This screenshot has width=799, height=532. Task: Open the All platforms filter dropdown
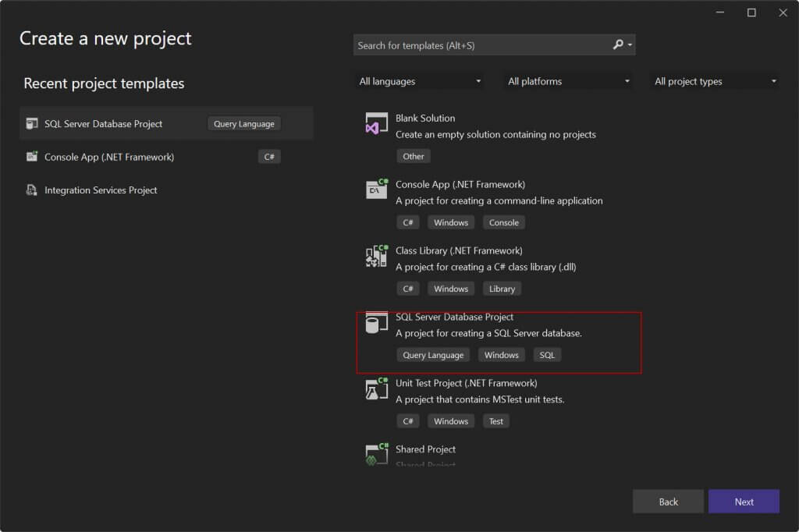569,81
